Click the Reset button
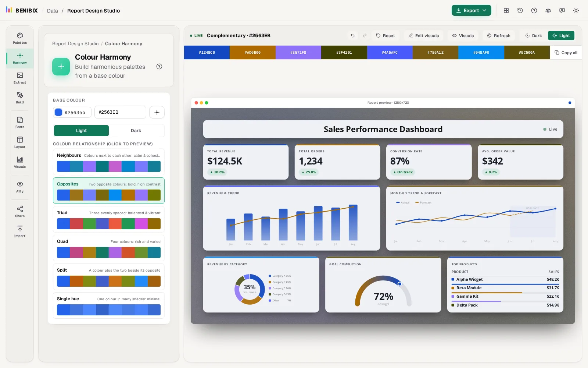This screenshot has width=588, height=368. click(x=386, y=36)
